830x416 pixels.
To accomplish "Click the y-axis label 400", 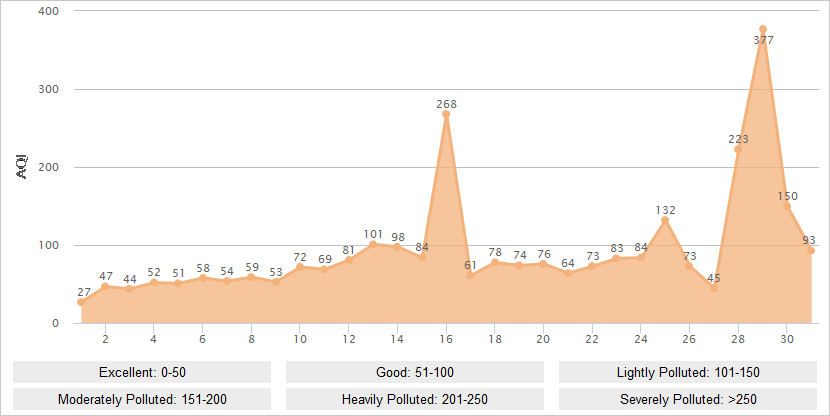I will tap(48, 11).
